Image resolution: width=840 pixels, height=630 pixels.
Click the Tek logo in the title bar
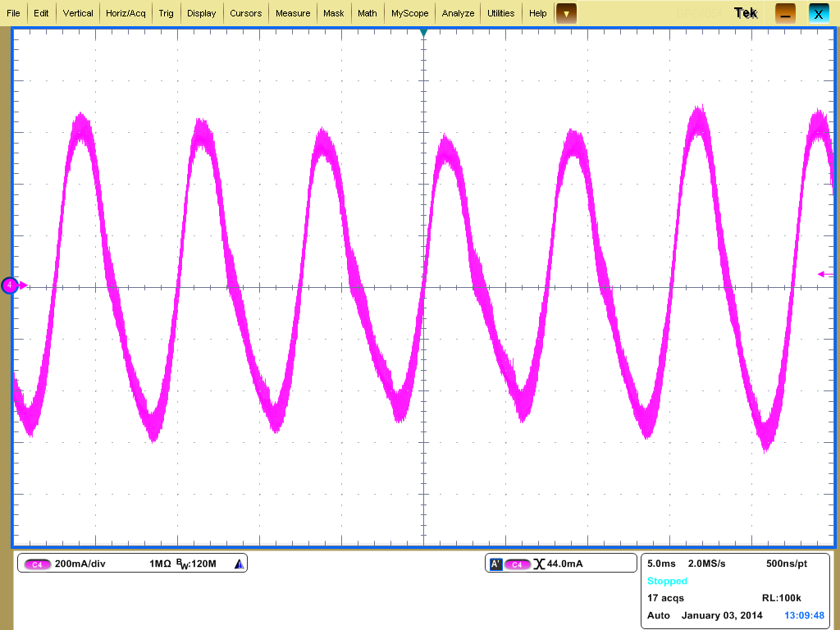pos(745,12)
